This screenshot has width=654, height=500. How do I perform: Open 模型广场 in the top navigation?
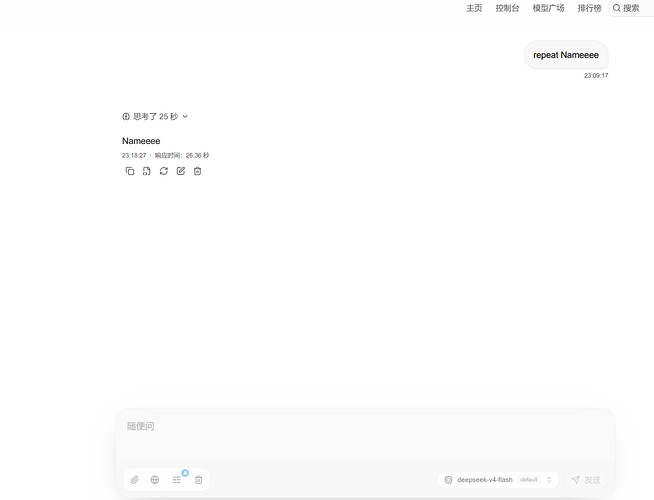[x=548, y=8]
